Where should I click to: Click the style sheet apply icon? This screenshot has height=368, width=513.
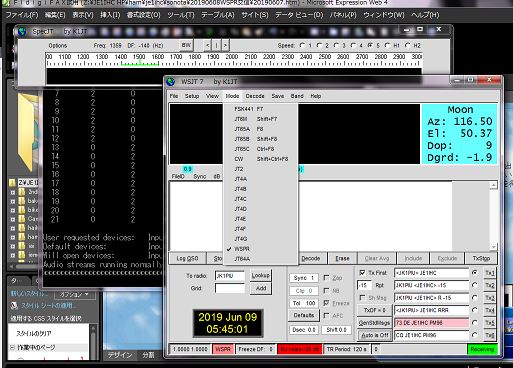14,305
